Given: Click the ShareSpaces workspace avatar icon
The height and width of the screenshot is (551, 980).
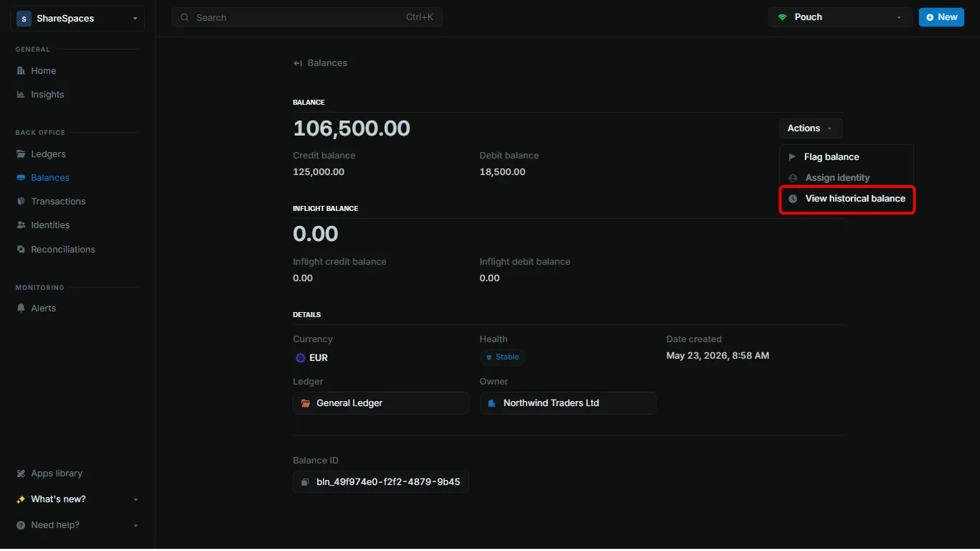Looking at the screenshot, I should 24,19.
